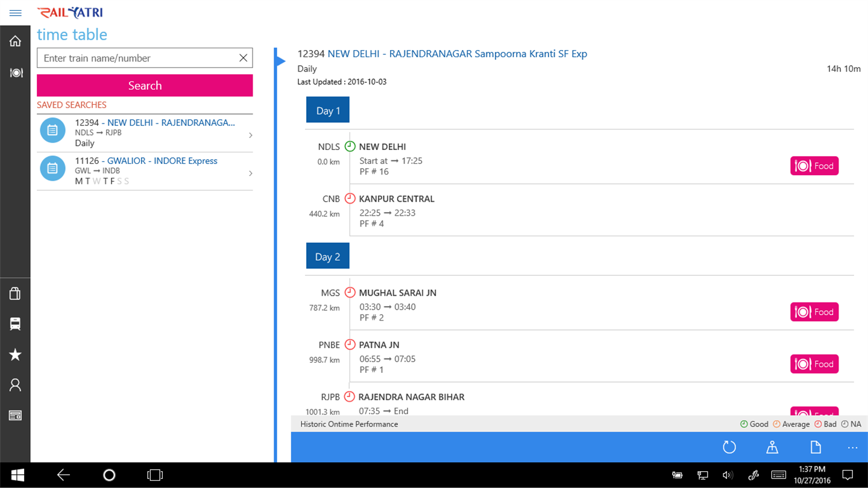Click the timetable icon beside 11126

(x=52, y=168)
